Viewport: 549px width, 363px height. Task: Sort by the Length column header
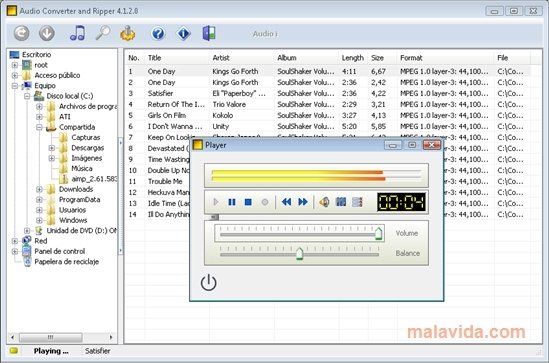tap(353, 58)
